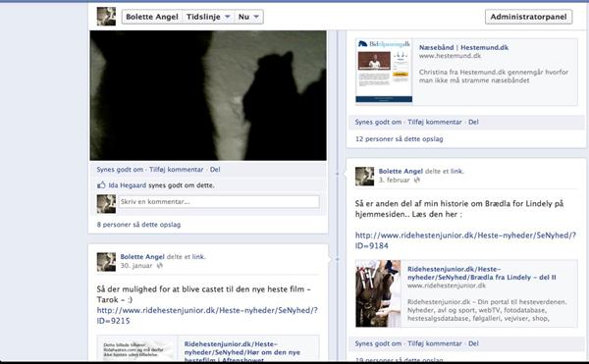The height and width of the screenshot is (364, 589).
Task: Open the Næsebånd | Hestemund.dk link title
Action: point(463,48)
